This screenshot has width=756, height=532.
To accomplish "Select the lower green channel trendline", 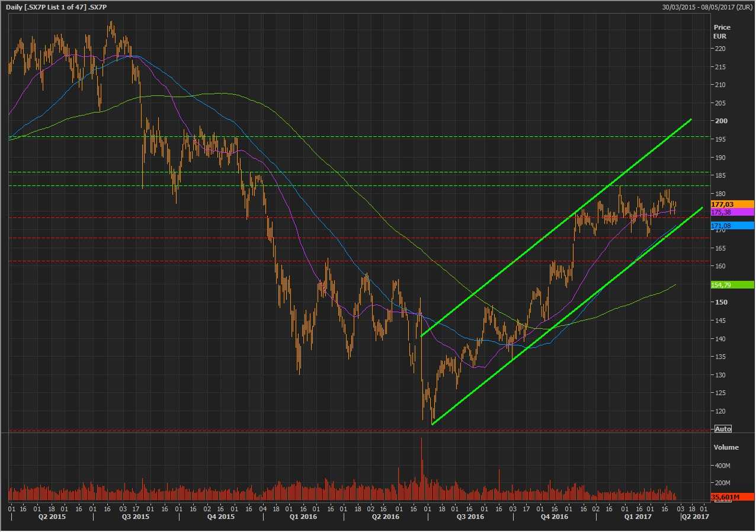I will tap(568, 315).
